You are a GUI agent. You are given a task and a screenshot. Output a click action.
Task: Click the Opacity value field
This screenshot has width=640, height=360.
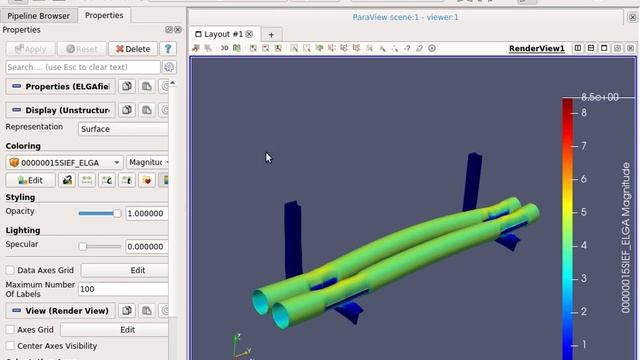pyautogui.click(x=147, y=213)
